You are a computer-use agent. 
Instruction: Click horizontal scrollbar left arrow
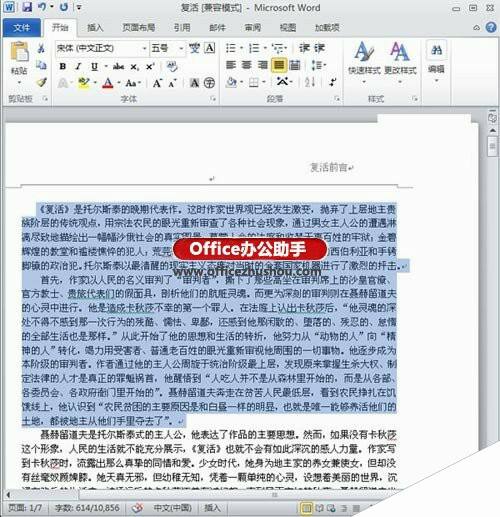(8, 494)
